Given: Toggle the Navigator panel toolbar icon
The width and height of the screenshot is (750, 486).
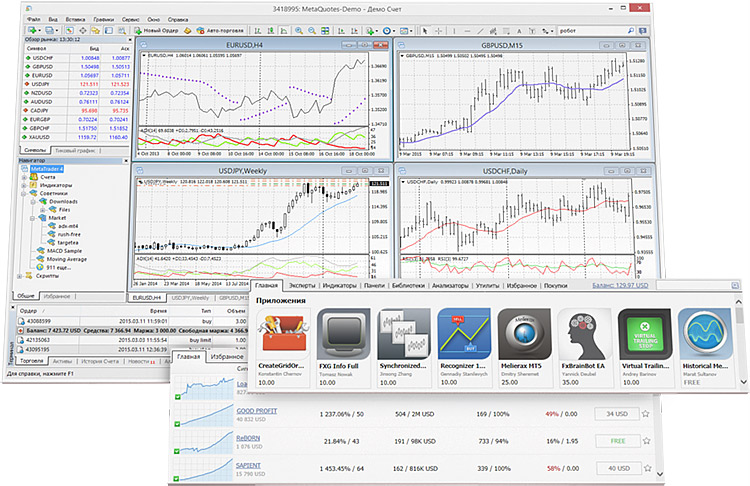Looking at the screenshot, I should [96, 30].
